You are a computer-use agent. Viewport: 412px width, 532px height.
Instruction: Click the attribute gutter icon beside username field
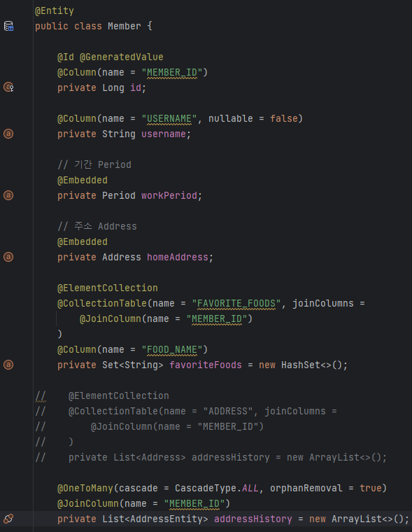tap(8, 134)
